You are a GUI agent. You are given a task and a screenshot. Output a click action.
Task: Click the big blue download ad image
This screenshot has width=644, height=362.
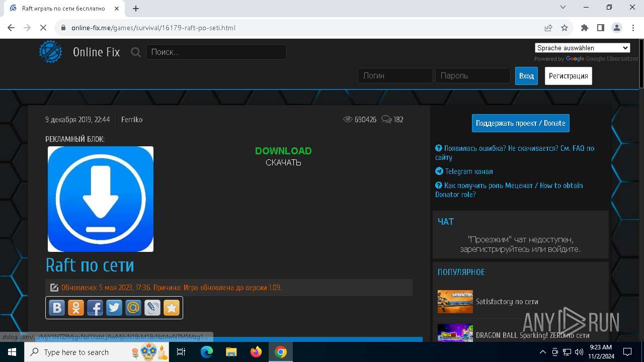click(101, 199)
